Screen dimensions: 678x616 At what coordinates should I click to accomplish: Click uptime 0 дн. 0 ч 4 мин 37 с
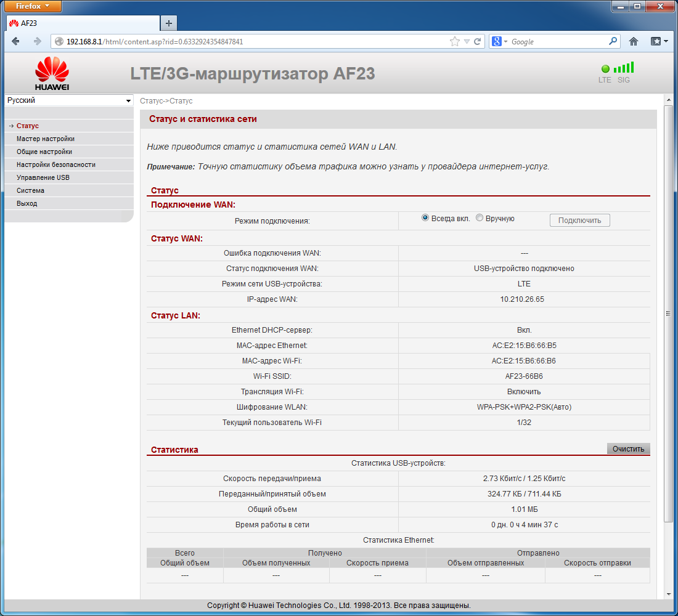click(x=524, y=525)
